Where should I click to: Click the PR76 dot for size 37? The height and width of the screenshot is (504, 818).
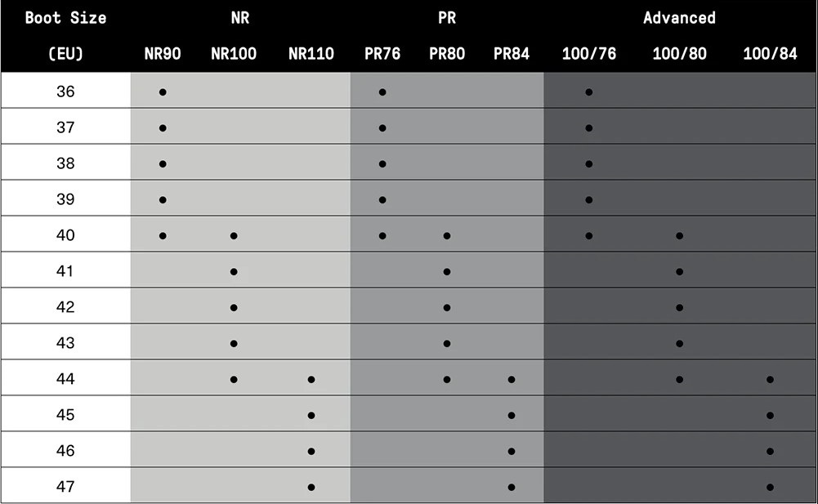pos(382,128)
